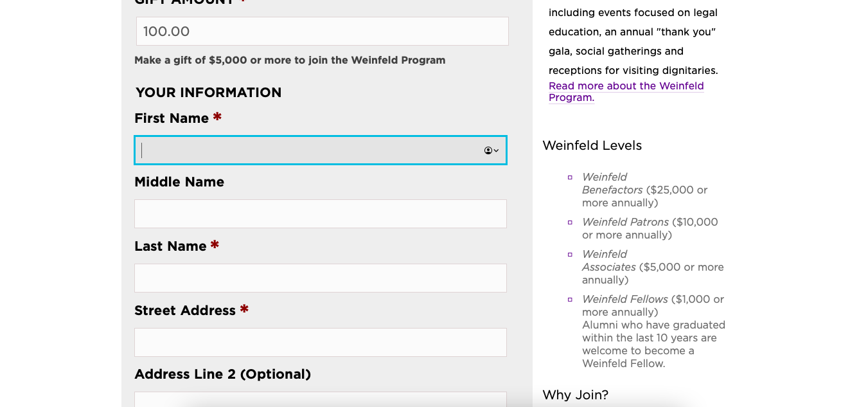Click the 'Address Line 2 (Optional)' label
This screenshot has width=868, height=407.
point(222,374)
